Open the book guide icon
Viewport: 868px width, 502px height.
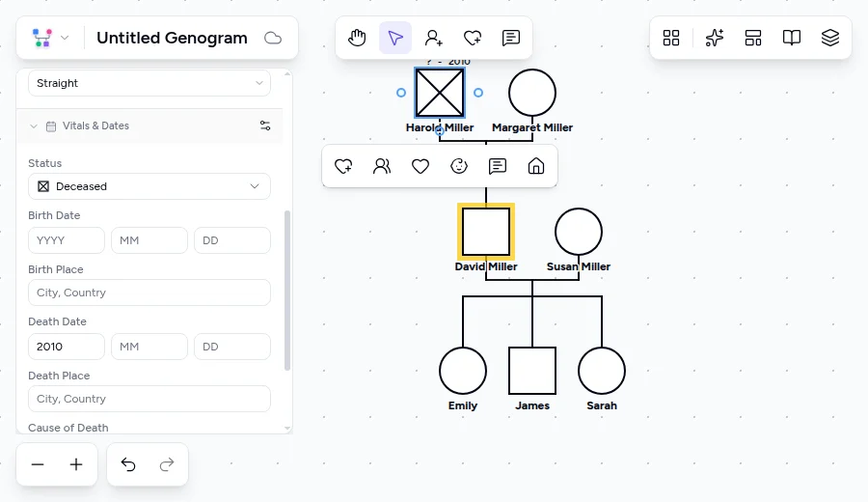[792, 38]
